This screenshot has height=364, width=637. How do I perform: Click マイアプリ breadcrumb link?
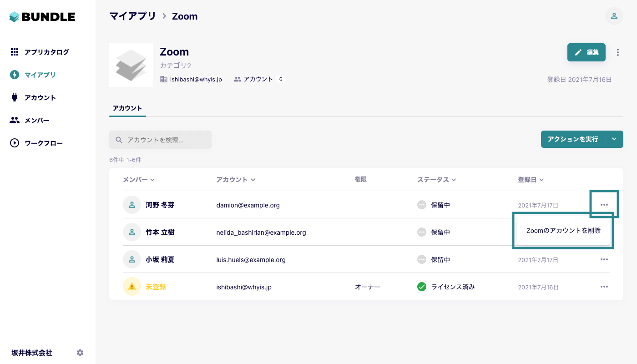[132, 16]
